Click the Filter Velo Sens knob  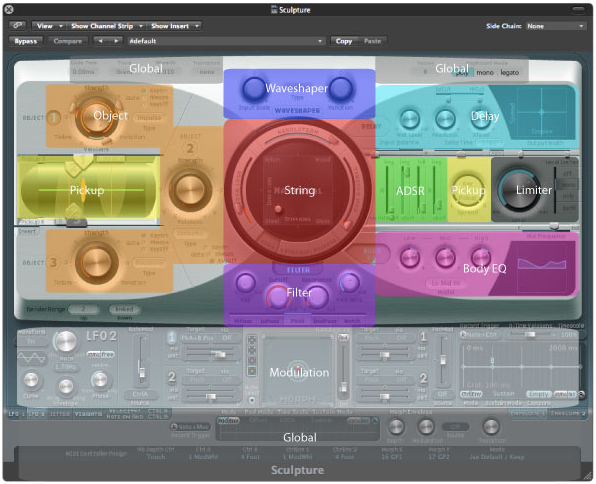[349, 282]
